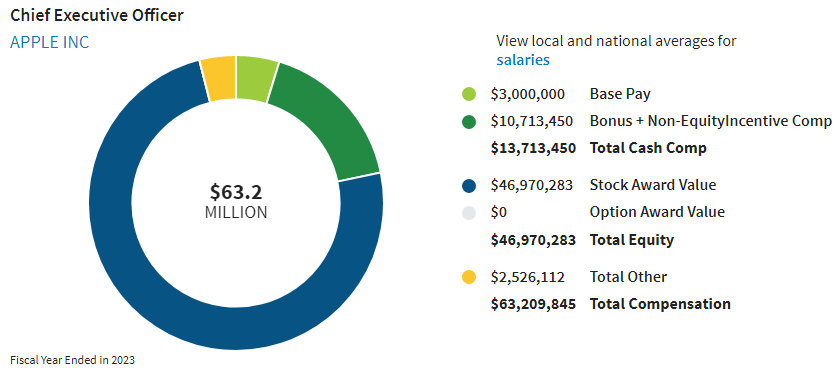The height and width of the screenshot is (375, 838).
Task: Open the APPLE INC company link
Action: [x=50, y=43]
